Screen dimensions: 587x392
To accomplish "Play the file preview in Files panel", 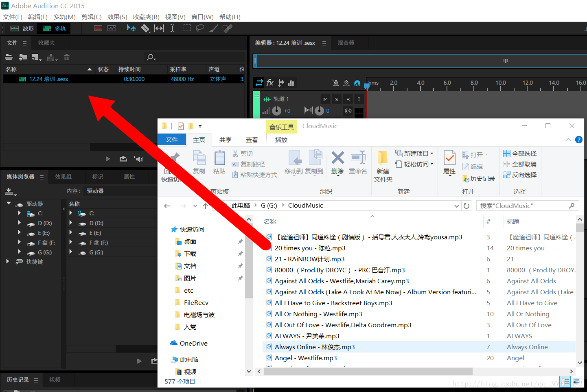I will pos(108,159).
